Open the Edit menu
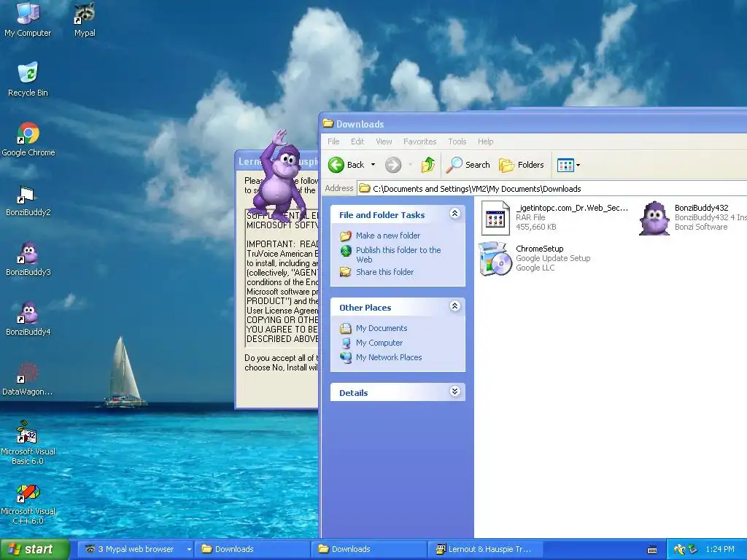This screenshot has height=560, width=747. coord(357,141)
